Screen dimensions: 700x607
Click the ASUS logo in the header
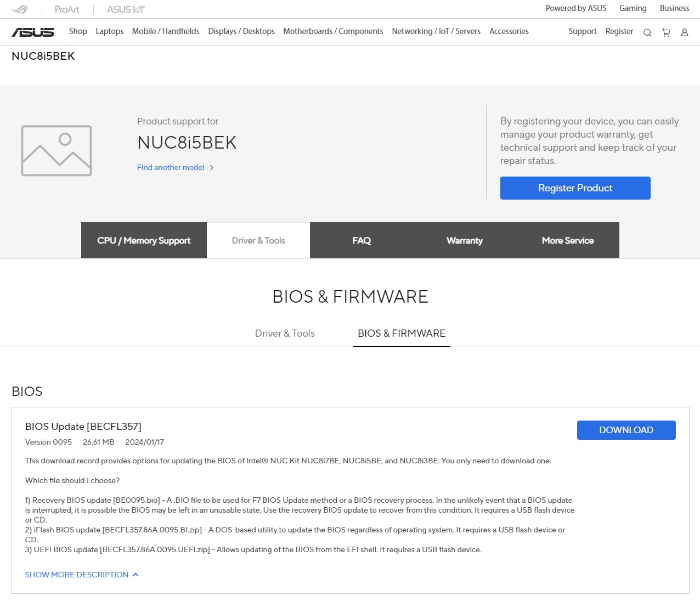[33, 32]
